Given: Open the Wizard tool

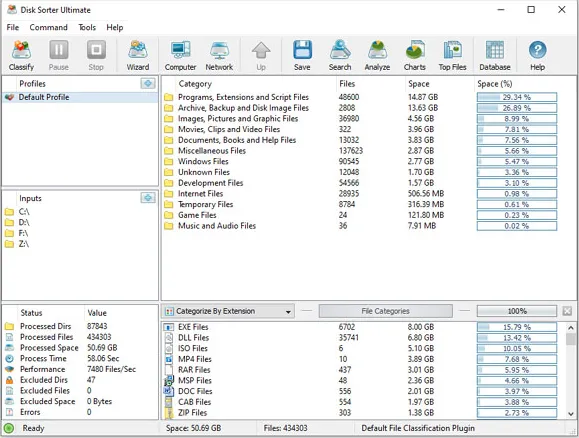Looking at the screenshot, I should point(138,56).
